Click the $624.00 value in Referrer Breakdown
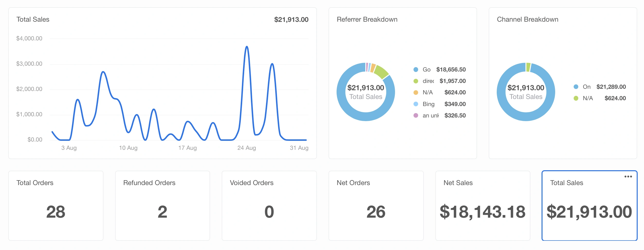This screenshot has height=250, width=644. click(455, 92)
